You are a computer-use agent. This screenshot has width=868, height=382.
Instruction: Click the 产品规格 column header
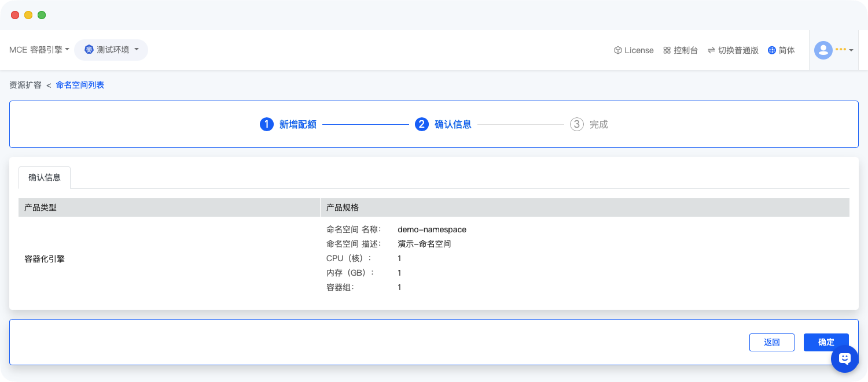(x=342, y=207)
